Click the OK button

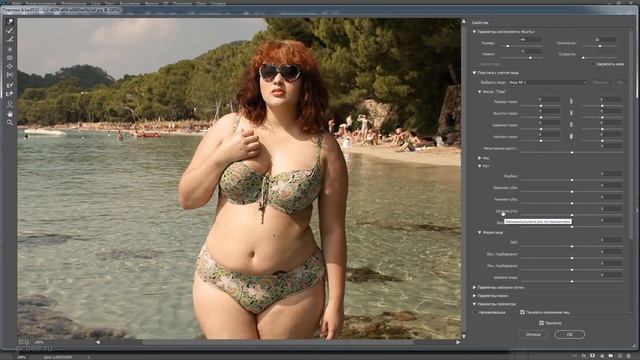pyautogui.click(x=570, y=334)
